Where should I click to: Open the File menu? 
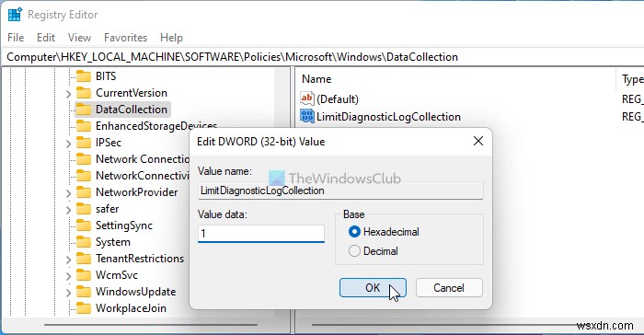coord(16,38)
